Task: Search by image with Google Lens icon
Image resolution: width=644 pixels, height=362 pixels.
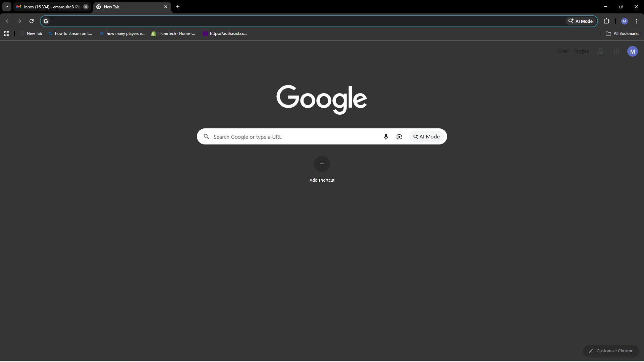Action: pyautogui.click(x=399, y=136)
